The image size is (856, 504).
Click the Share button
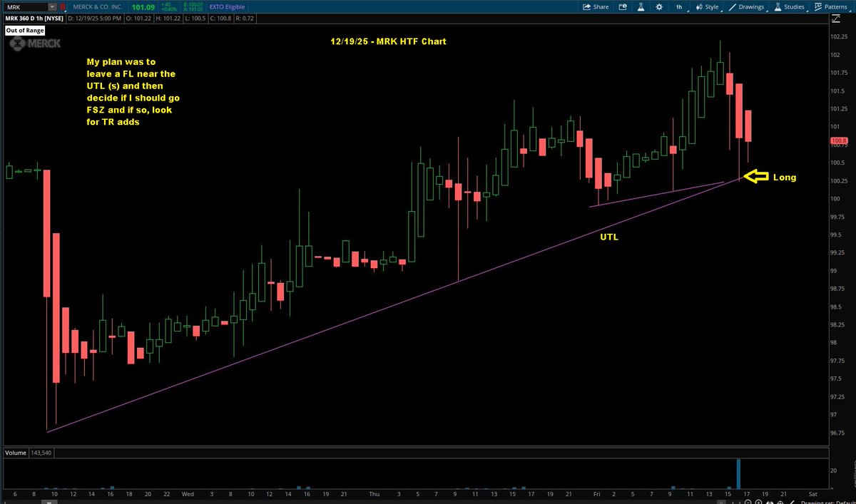(596, 7)
